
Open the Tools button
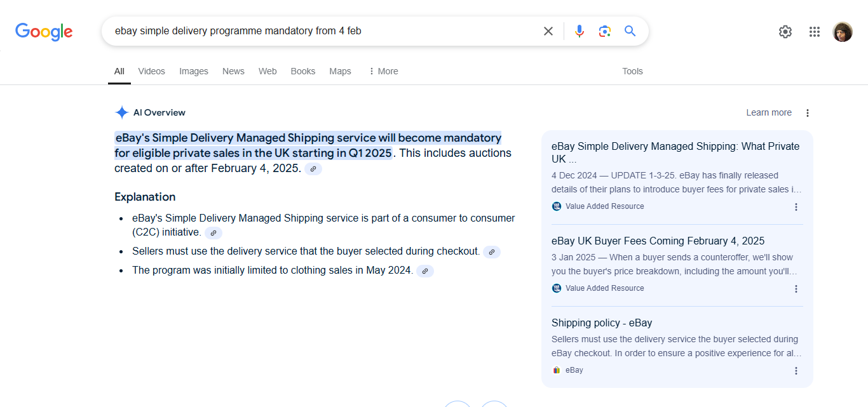632,71
